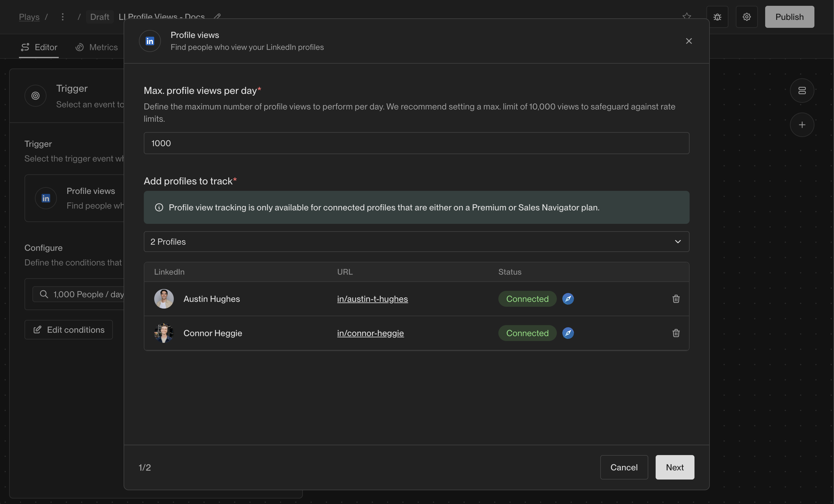The image size is (834, 504).
Task: Expand the 2 Profiles dropdown
Action: 416,242
